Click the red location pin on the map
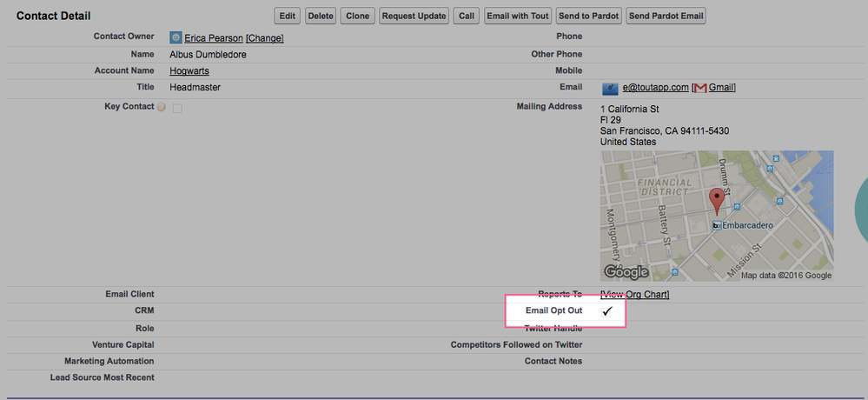This screenshot has width=868, height=400. click(716, 200)
